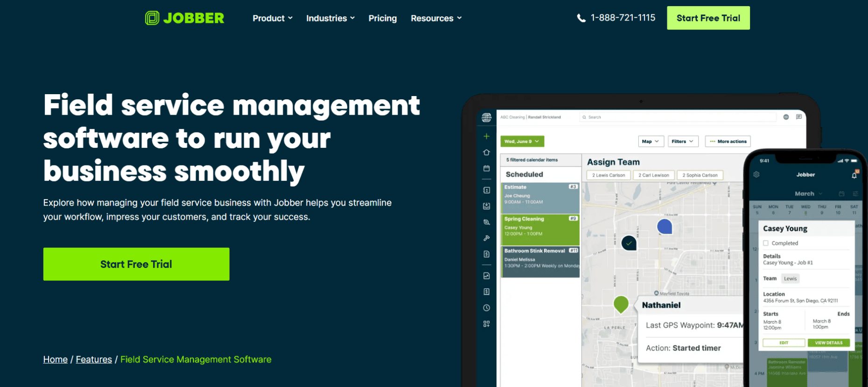Click the Timesheets clock icon in tablet sidebar
This screenshot has height=387, width=868.
[486, 308]
